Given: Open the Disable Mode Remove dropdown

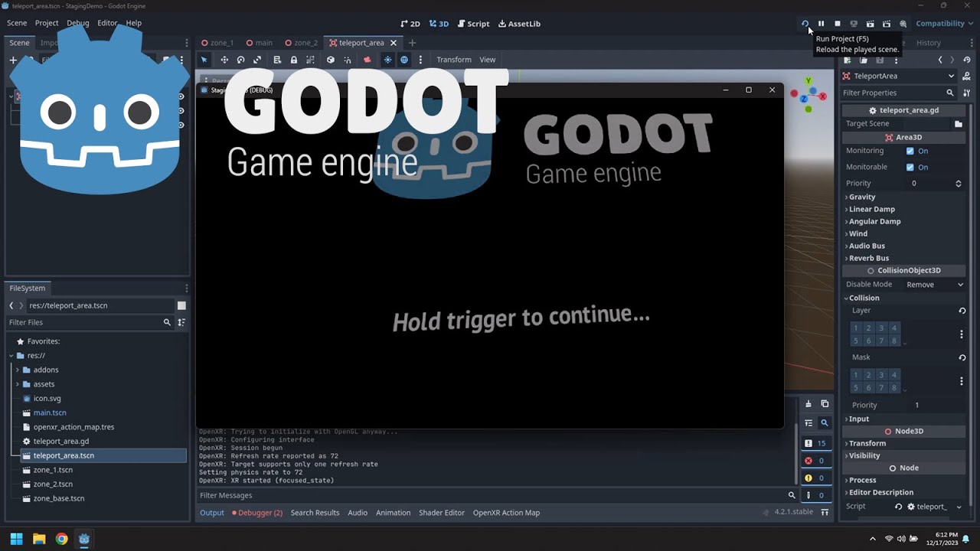Looking at the screenshot, I should click(935, 285).
